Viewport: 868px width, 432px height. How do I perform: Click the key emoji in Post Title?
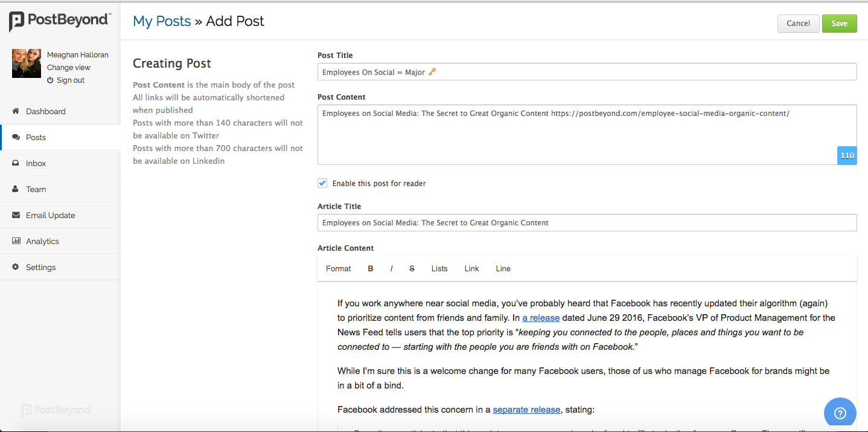pyautogui.click(x=432, y=72)
